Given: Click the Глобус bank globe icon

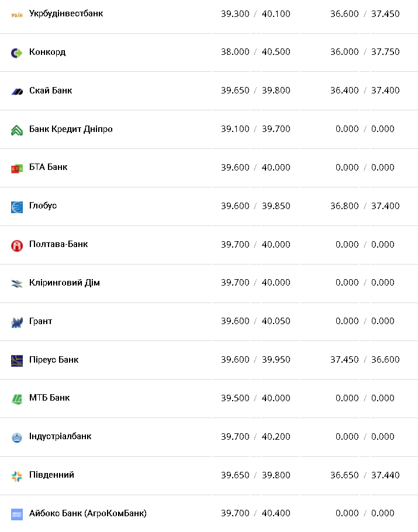Looking at the screenshot, I should (17, 207).
